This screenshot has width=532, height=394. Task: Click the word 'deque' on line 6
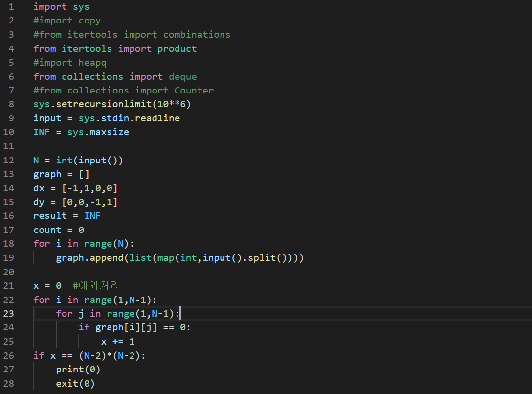pyautogui.click(x=183, y=77)
